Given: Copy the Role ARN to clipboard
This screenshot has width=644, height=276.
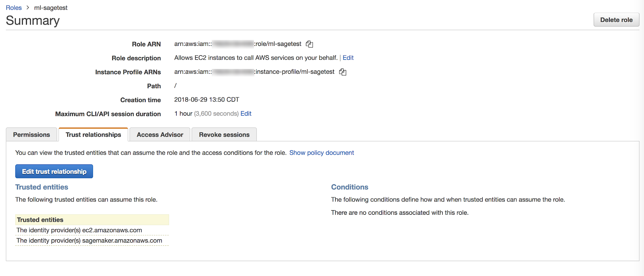Looking at the screenshot, I should [309, 44].
